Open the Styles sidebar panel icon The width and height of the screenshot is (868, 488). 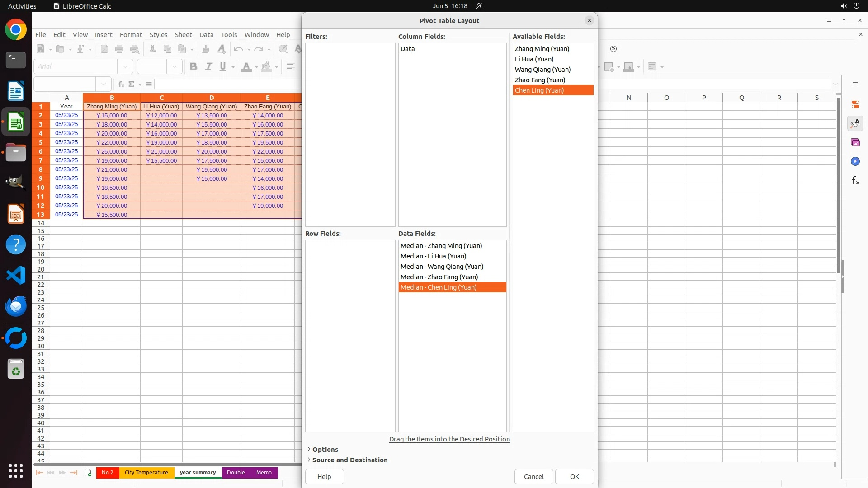[x=855, y=123]
